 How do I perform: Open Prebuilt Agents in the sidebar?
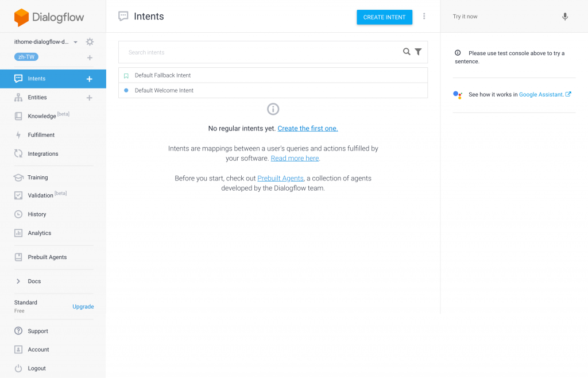pos(47,257)
